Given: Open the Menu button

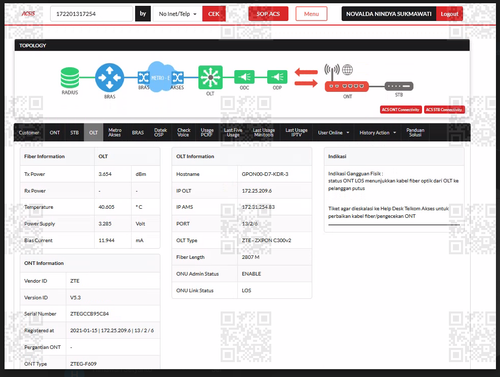Looking at the screenshot, I should click(x=311, y=14).
